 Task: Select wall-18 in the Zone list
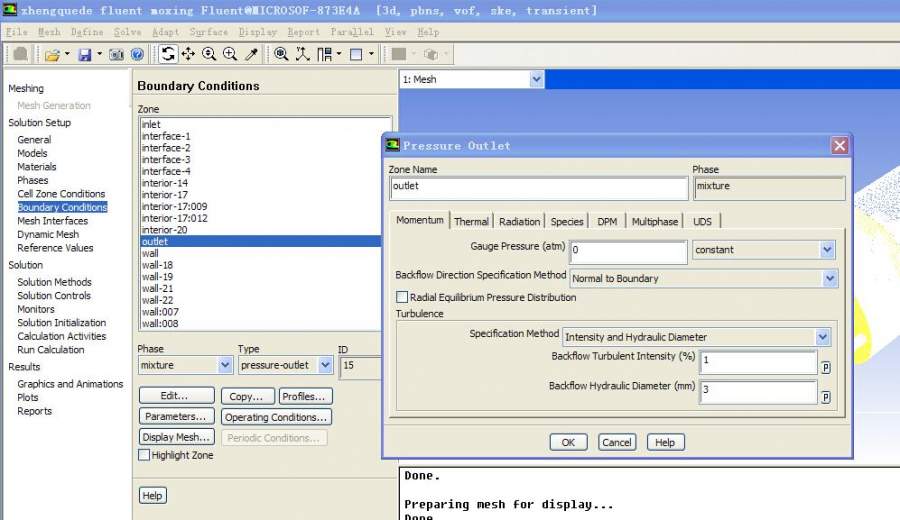(x=158, y=265)
